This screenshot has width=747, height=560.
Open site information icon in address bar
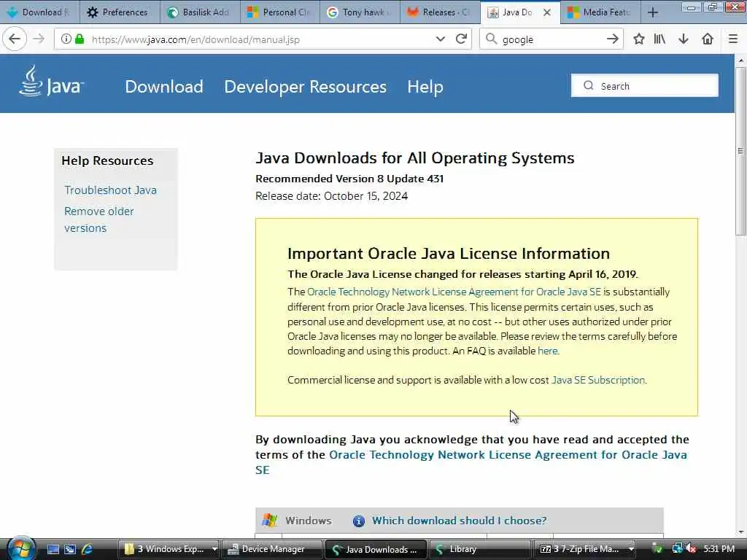[x=66, y=39]
